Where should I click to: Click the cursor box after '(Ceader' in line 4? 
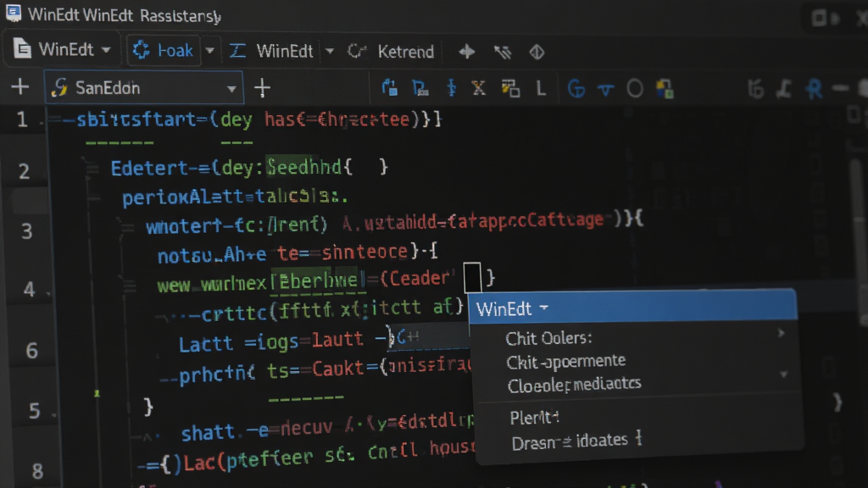472,277
